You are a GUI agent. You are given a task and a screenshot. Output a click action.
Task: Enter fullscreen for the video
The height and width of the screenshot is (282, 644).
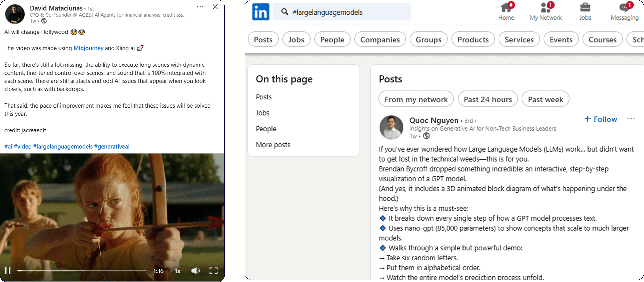(214, 271)
